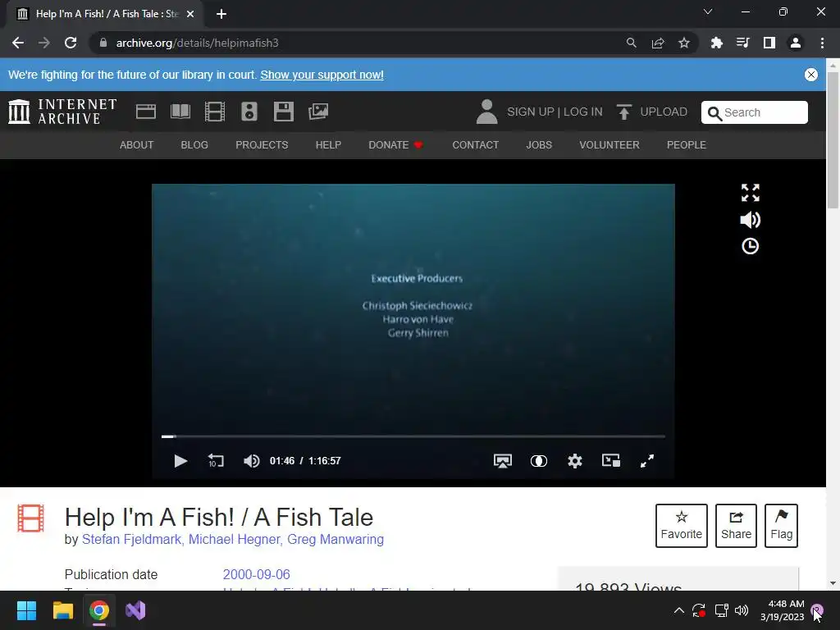Open the Books section icon
This screenshot has height=630, width=840.
tap(180, 112)
